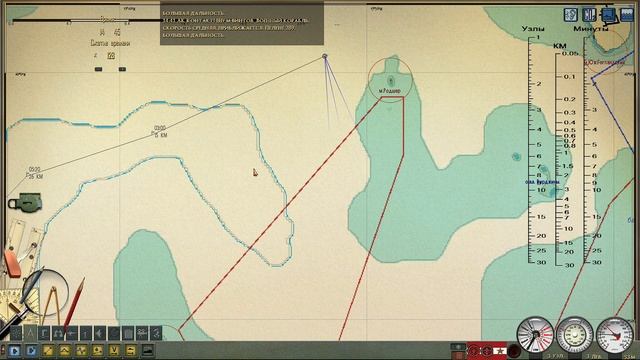Click the right small dark button under 'Сжатие времени'

point(122,69)
